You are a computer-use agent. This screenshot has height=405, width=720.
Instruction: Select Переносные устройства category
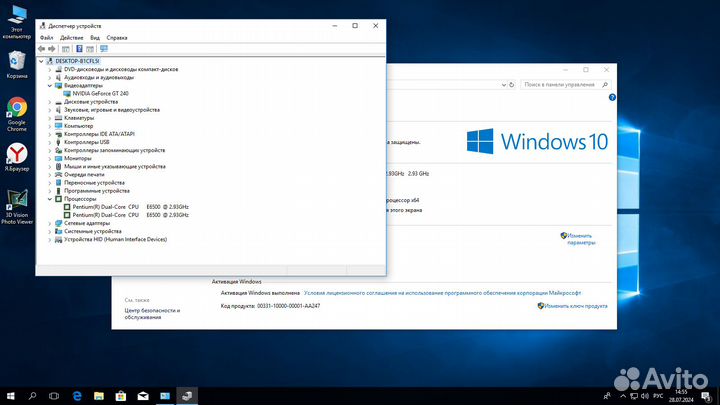coord(94,183)
